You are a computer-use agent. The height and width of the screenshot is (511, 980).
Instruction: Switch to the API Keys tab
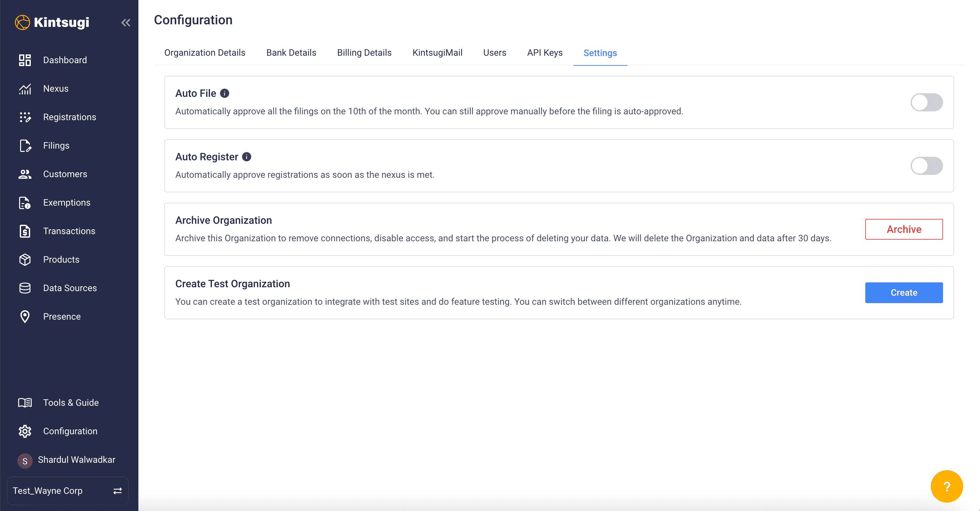click(x=544, y=53)
